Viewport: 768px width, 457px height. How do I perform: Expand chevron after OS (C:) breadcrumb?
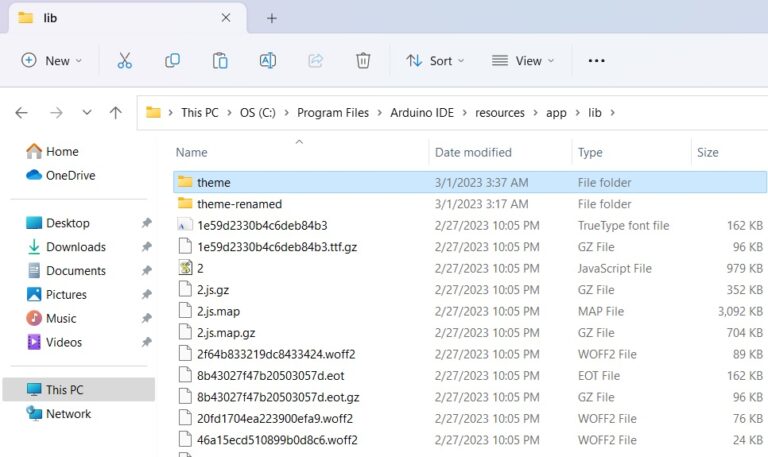click(x=287, y=113)
